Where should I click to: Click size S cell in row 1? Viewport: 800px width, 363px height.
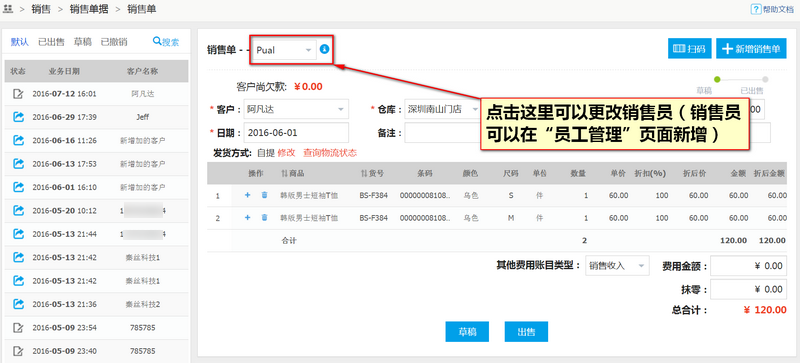tap(511, 195)
